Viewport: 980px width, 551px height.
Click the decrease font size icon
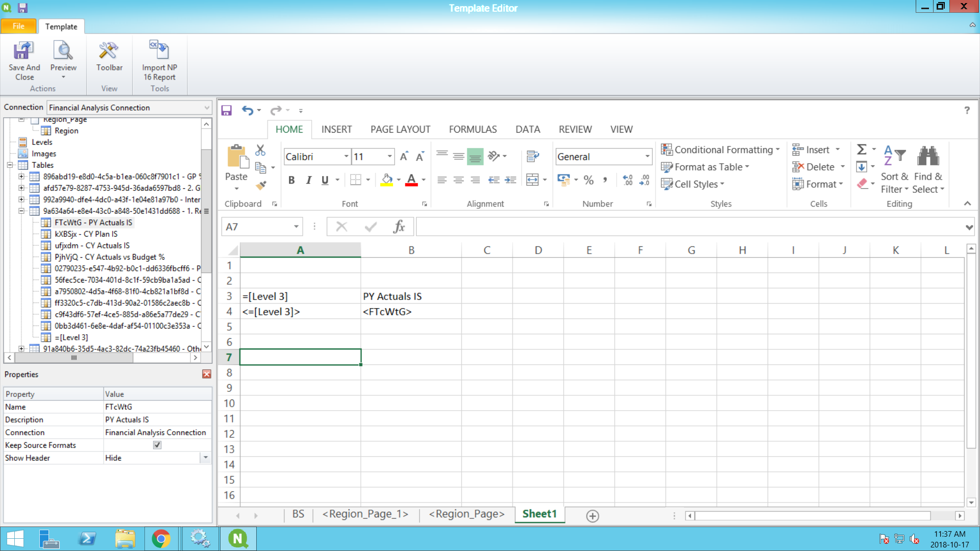[420, 157]
